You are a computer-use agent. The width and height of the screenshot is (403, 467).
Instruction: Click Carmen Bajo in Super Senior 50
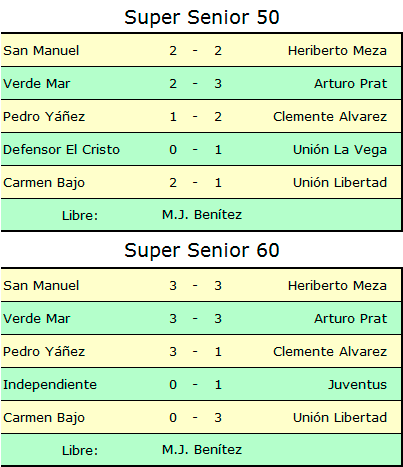coord(44,183)
